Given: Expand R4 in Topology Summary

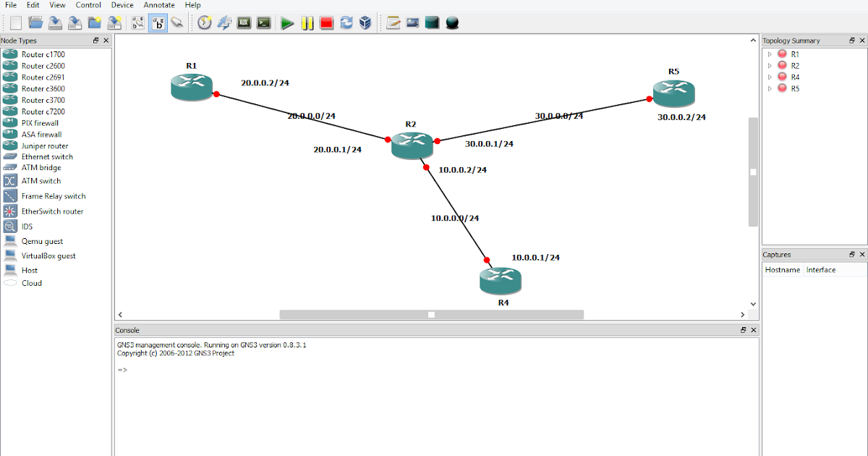Looking at the screenshot, I should click(x=770, y=77).
